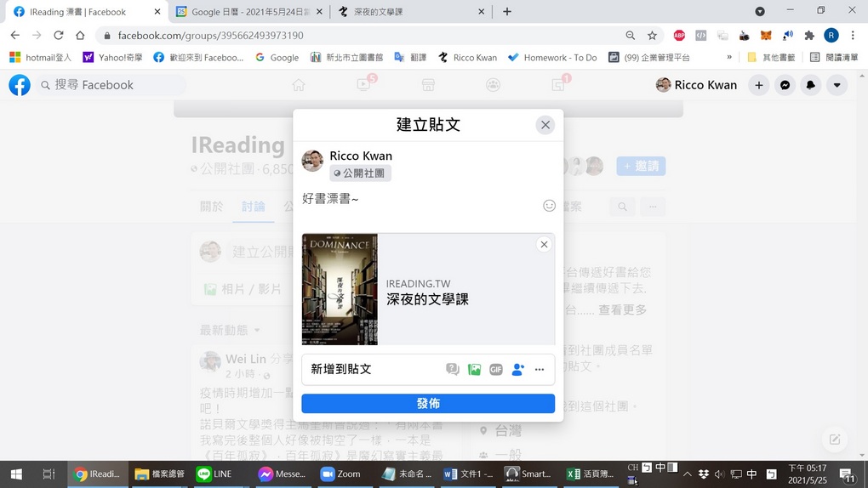This screenshot has height=488, width=868.
Task: Add photo/video icon to post
Action: pos(474,370)
